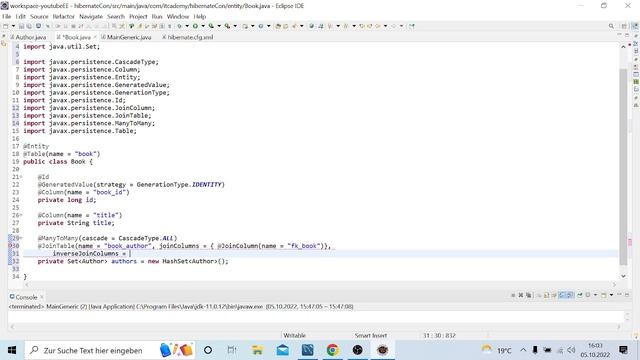Collapse the fold marker at line 26
The image size is (640, 360).
[x=21, y=215]
